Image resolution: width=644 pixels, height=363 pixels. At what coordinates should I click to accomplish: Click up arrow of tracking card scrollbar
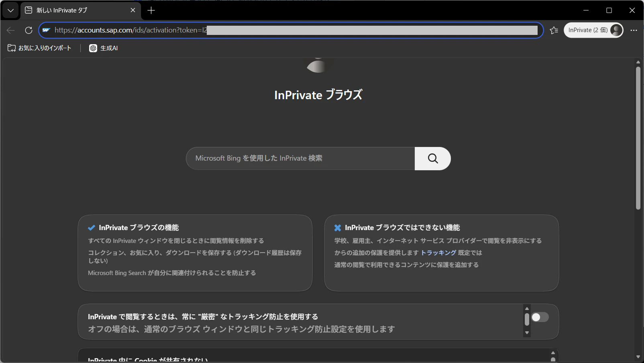(527, 309)
